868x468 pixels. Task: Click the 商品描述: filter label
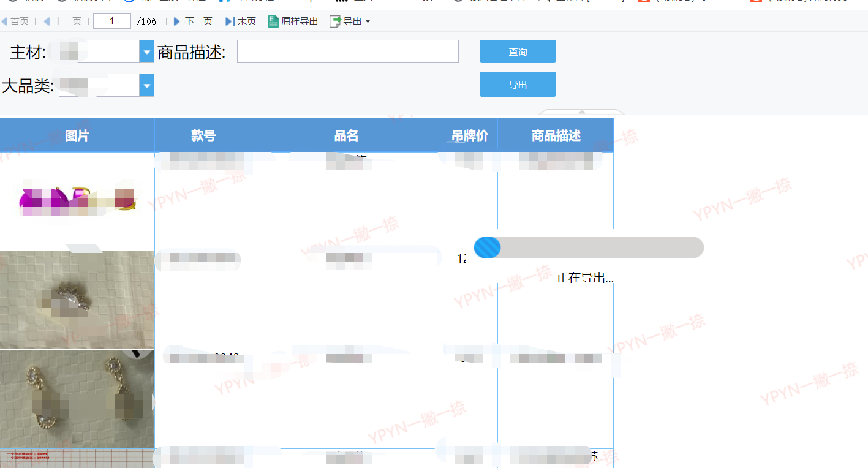192,53
